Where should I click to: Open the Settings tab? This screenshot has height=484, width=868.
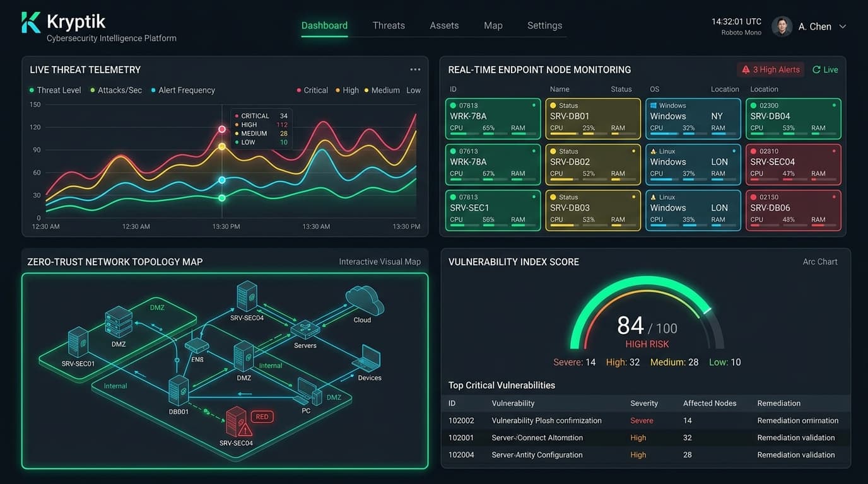(544, 26)
